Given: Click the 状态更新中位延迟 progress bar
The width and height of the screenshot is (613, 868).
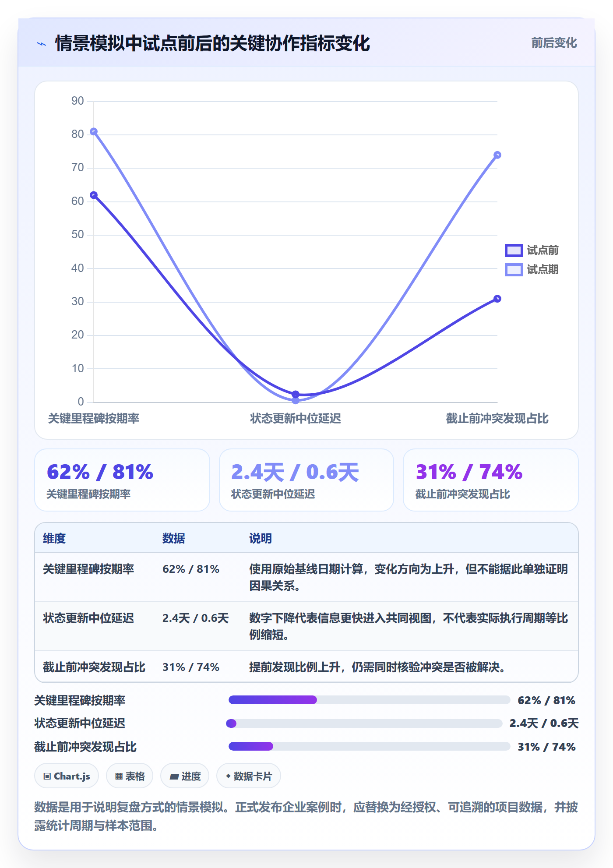Looking at the screenshot, I should (x=364, y=723).
